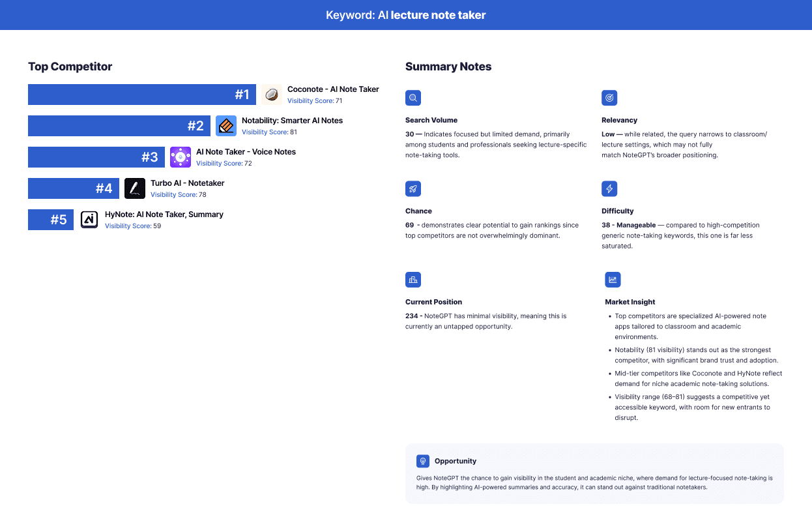Click Visibility Score: 72 text
This screenshot has height=532, width=812.
[224, 164]
